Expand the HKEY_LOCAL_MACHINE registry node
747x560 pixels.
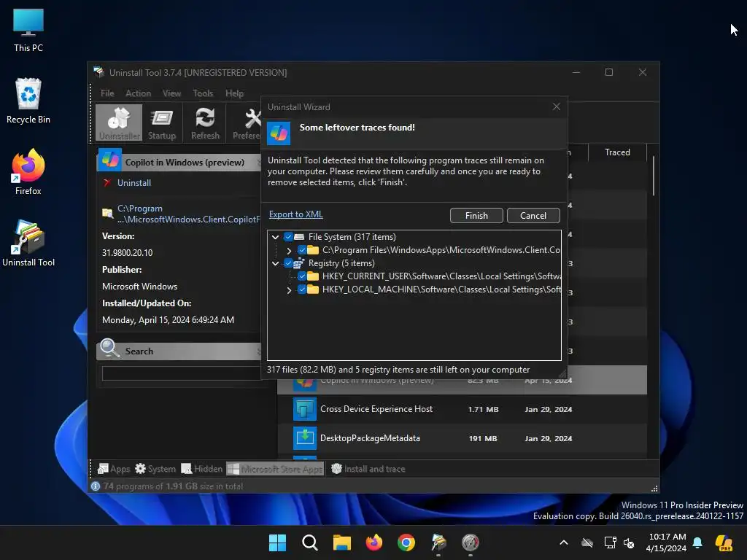pyautogui.click(x=289, y=289)
